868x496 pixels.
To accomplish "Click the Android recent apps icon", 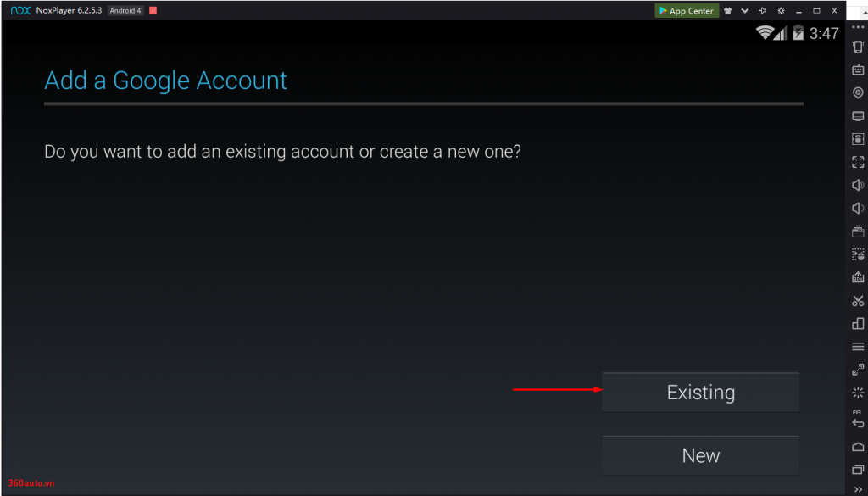I will tap(858, 470).
